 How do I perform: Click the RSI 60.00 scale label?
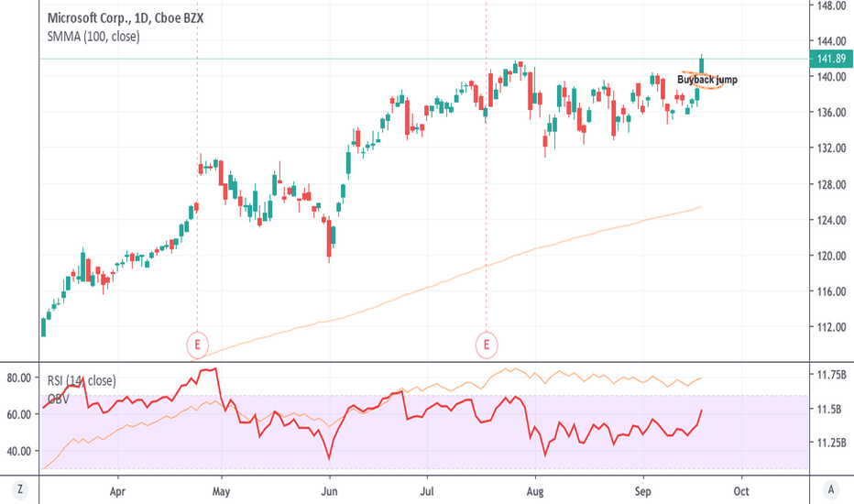point(19,414)
